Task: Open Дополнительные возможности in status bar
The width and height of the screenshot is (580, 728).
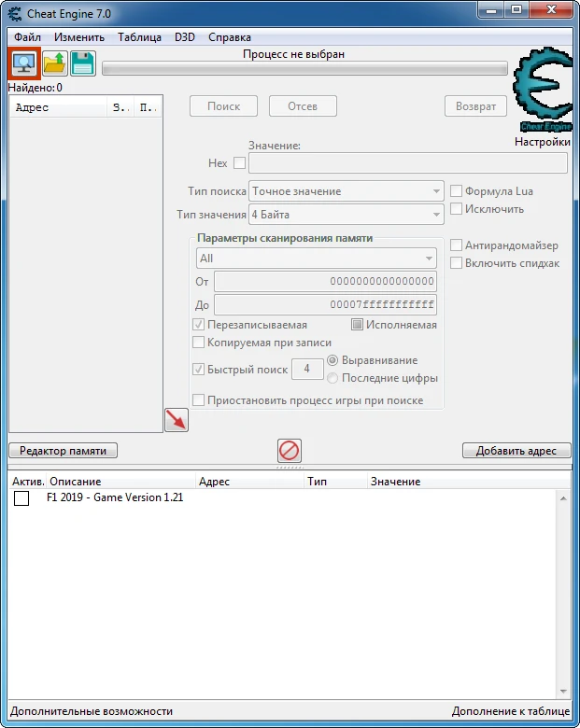Action: pos(92,711)
